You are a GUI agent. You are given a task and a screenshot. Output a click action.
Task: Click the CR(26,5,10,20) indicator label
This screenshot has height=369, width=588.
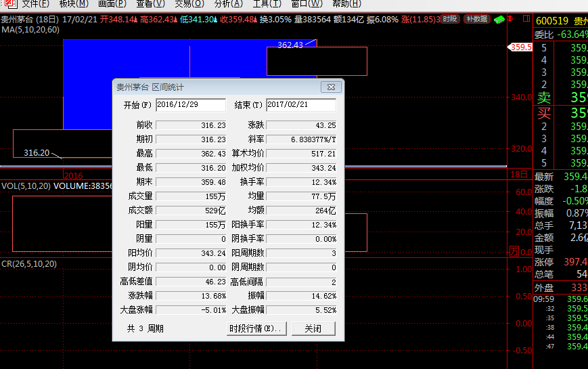(x=29, y=264)
